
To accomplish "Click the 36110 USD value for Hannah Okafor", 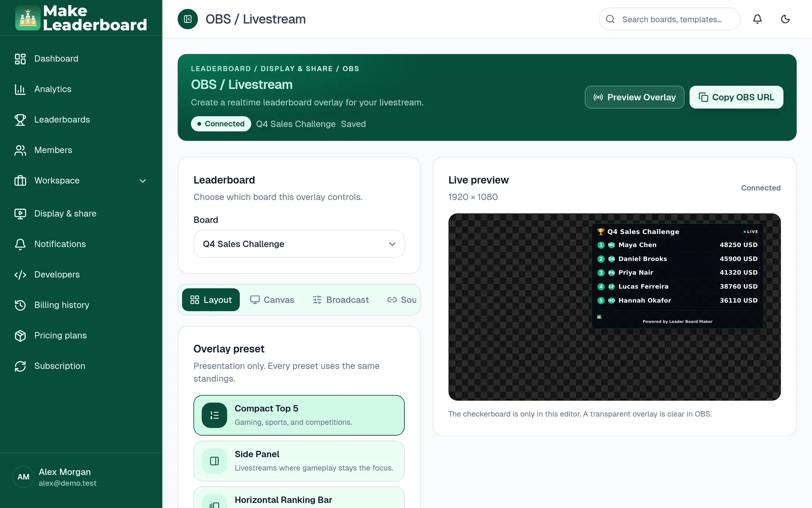I will point(739,300).
